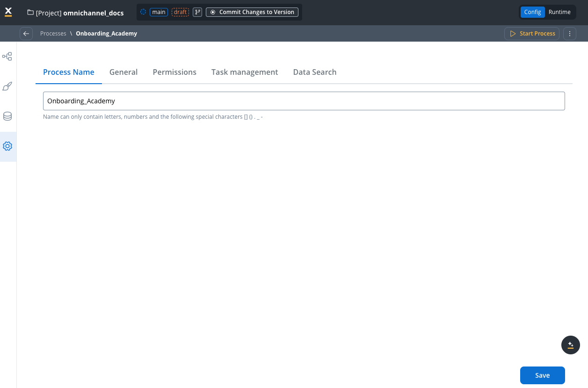Switch to Runtime mode
588x388 pixels.
(x=559, y=12)
